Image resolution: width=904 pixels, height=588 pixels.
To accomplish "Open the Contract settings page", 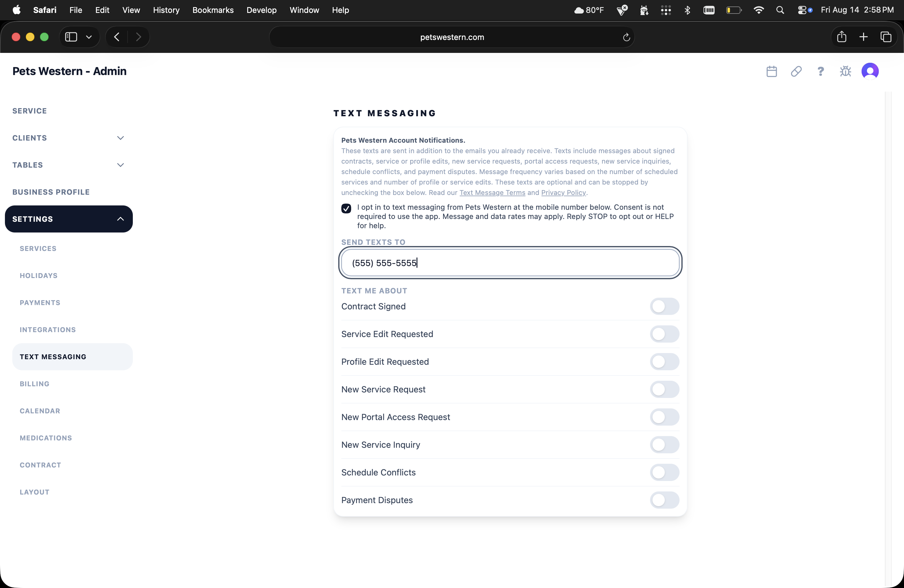I will [x=40, y=465].
